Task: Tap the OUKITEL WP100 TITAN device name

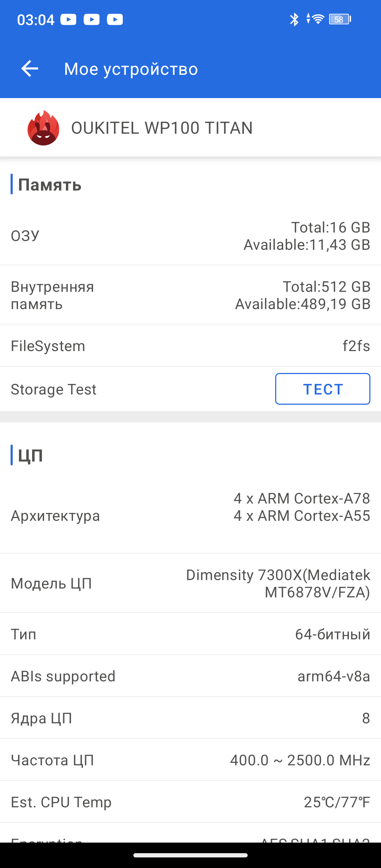Action: pos(162,128)
